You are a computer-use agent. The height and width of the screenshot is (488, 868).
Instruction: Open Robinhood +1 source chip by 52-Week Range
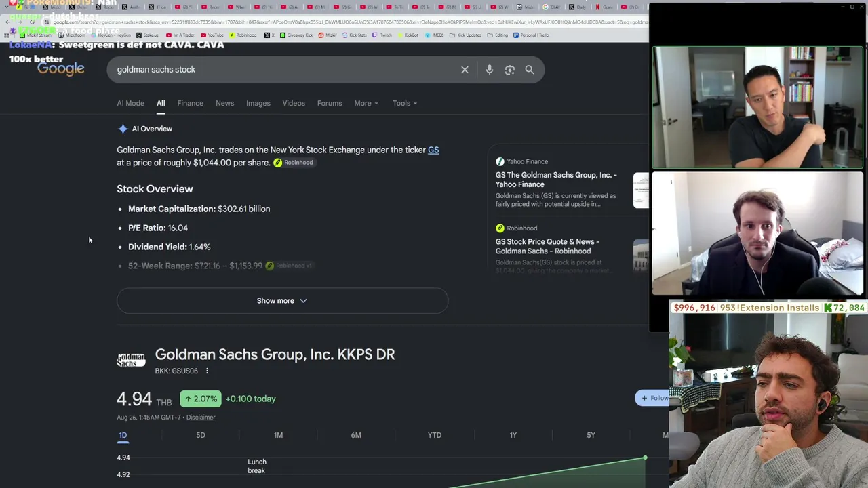(289, 266)
